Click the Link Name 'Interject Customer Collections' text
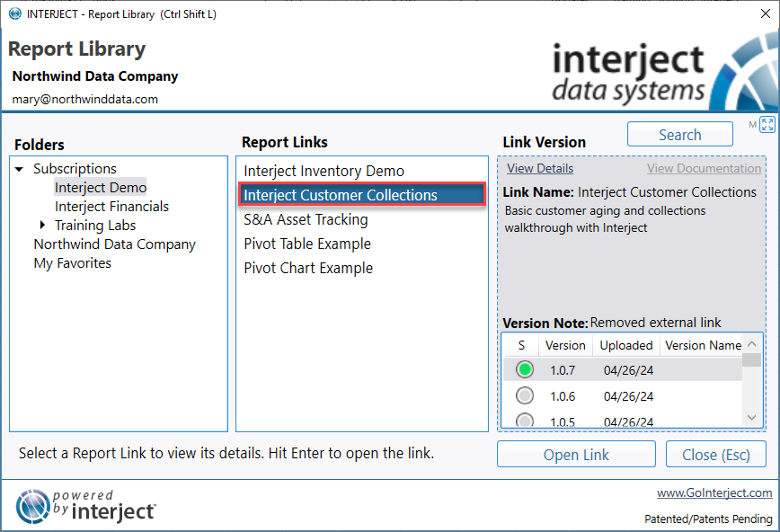Screen dimensions: 780x532 (x=667, y=192)
